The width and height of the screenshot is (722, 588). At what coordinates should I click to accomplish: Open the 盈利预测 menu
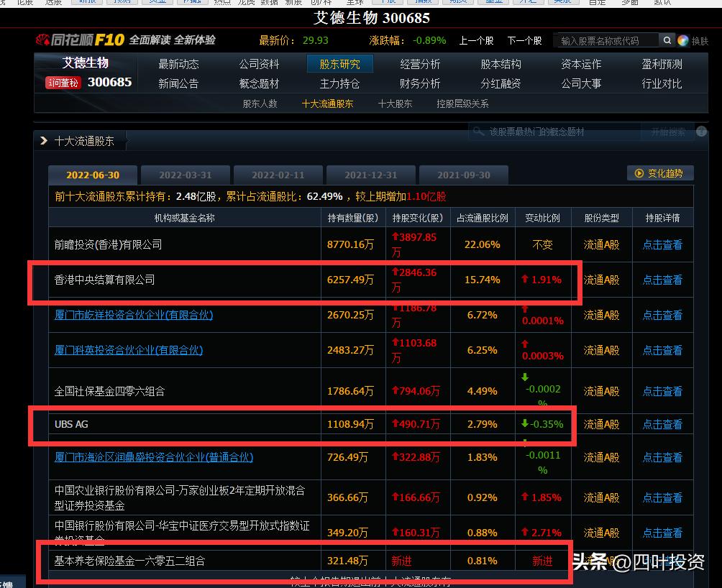tap(662, 64)
